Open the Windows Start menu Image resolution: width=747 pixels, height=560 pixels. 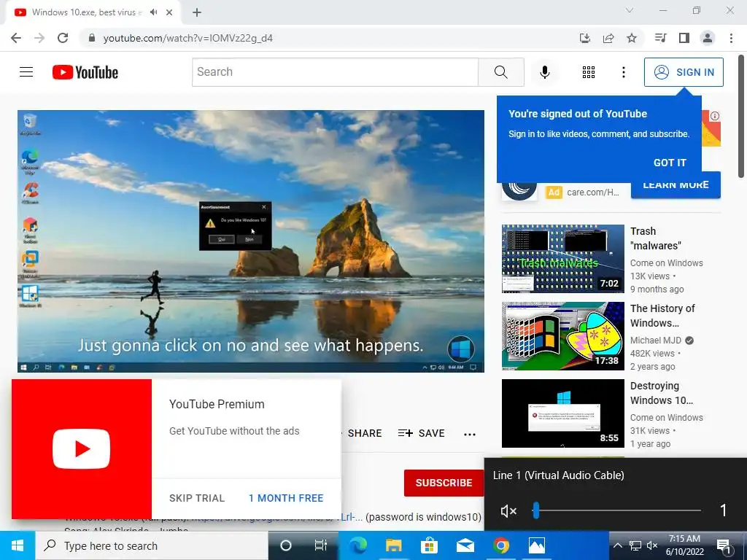(18, 545)
